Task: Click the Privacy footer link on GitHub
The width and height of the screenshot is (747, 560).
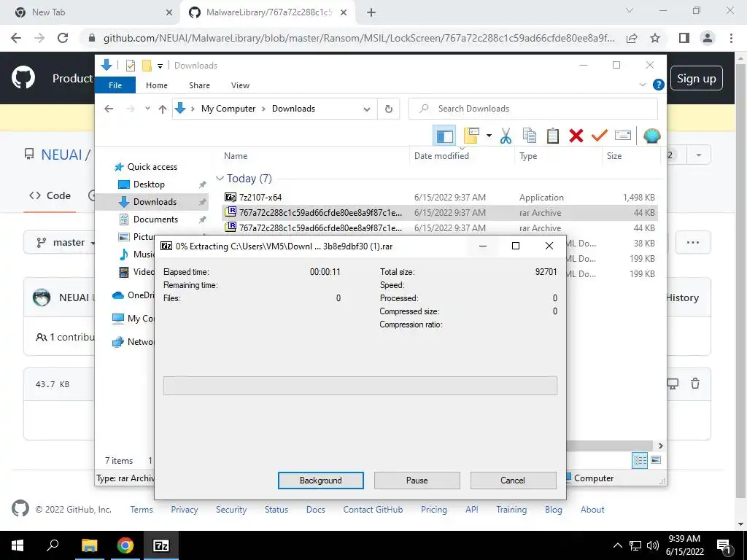Action: (x=185, y=510)
